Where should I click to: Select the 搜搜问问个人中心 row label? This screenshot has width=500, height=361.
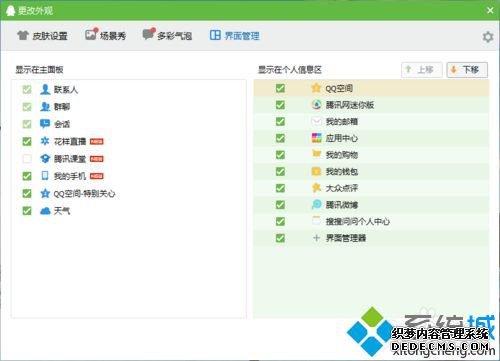(x=358, y=222)
